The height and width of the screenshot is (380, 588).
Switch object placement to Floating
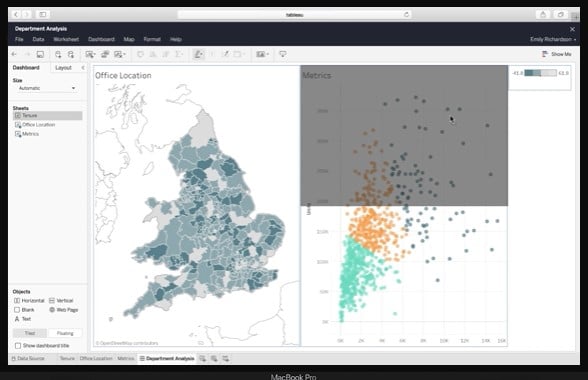click(x=65, y=333)
